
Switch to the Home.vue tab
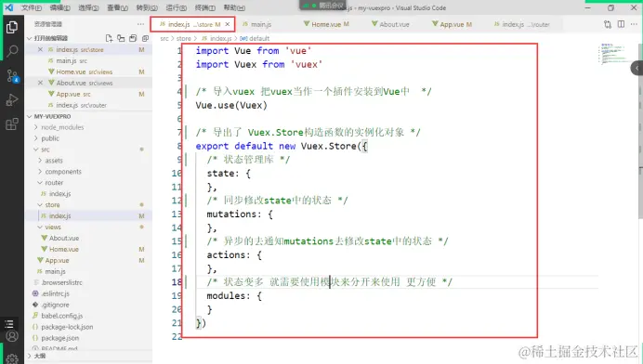(x=326, y=24)
